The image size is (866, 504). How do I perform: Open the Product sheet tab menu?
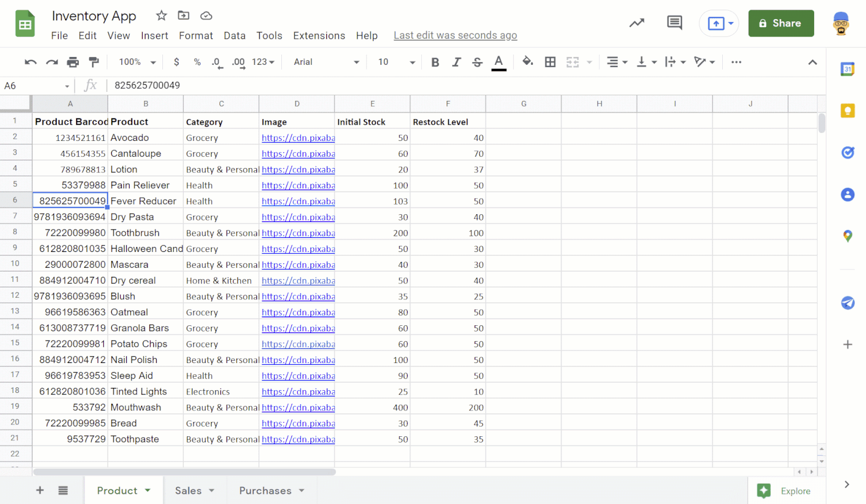pos(149,490)
